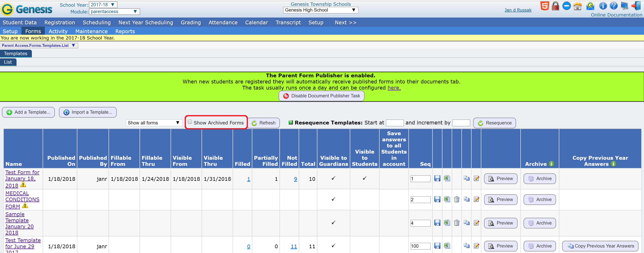Save MEDICAL CONDITIONS FORM sequence via floppy icon
The height and width of the screenshot is (253, 644).
pyautogui.click(x=437, y=200)
